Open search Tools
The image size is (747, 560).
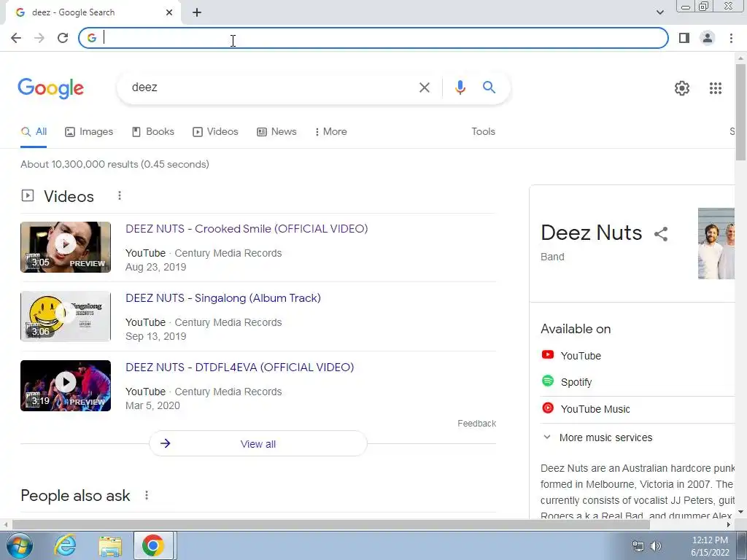click(483, 132)
